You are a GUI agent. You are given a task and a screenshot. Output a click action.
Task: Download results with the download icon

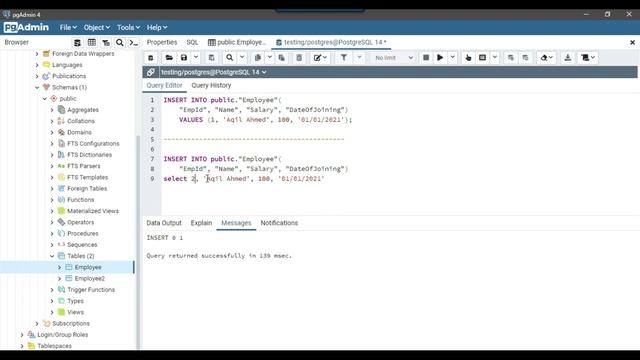[x=567, y=58]
